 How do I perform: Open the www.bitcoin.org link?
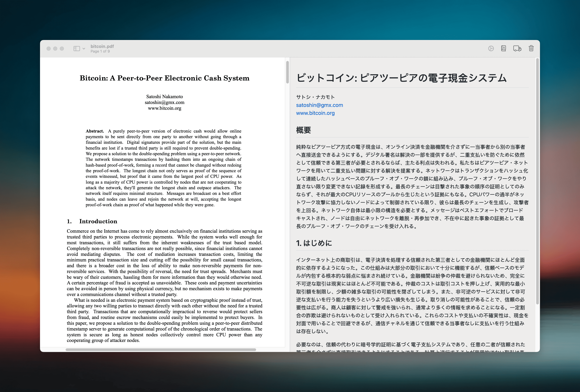315,113
